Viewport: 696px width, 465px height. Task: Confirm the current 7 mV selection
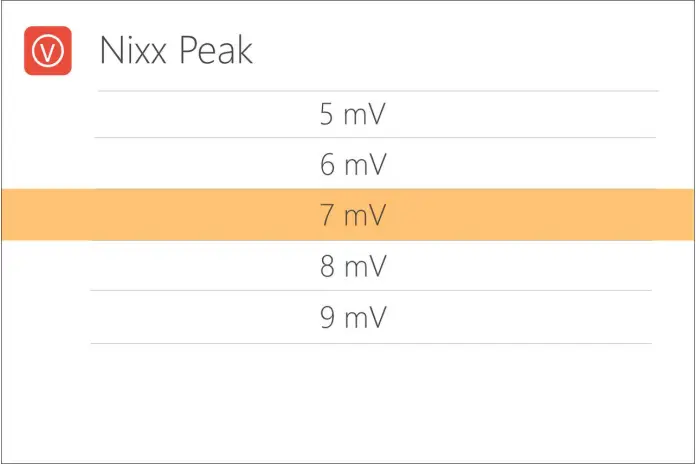coord(352,215)
